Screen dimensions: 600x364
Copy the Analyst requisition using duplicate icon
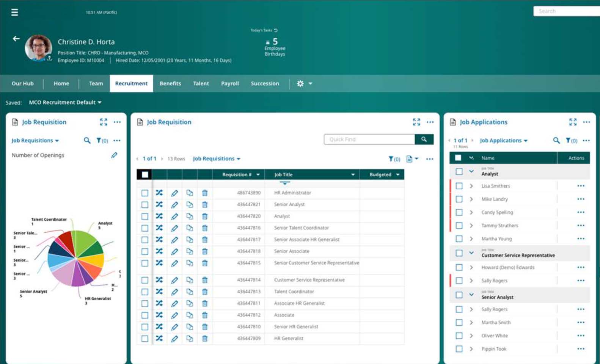pyautogui.click(x=190, y=216)
